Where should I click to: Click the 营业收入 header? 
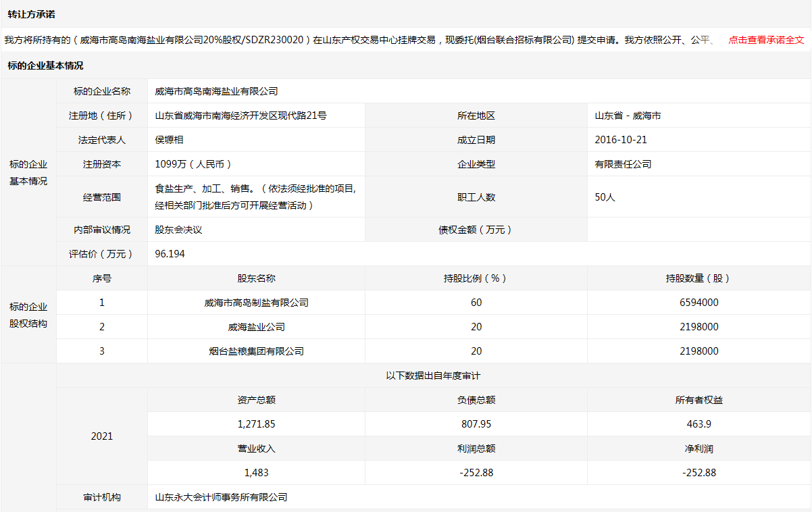click(256, 449)
